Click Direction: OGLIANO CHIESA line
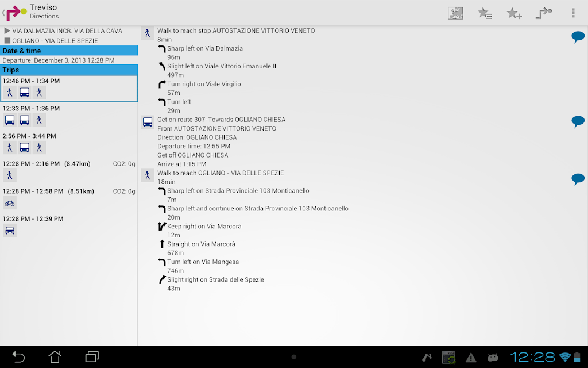The width and height of the screenshot is (588, 368). click(x=197, y=137)
